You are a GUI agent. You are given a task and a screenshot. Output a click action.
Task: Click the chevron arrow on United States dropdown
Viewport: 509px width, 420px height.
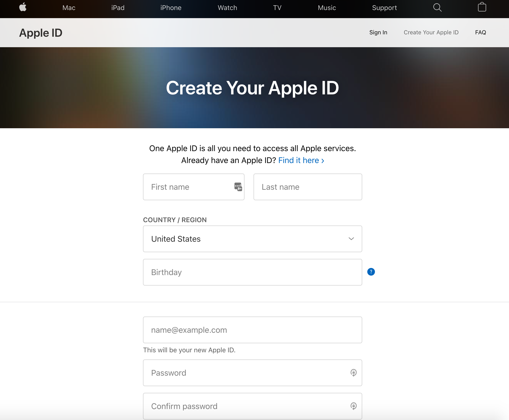(351, 239)
